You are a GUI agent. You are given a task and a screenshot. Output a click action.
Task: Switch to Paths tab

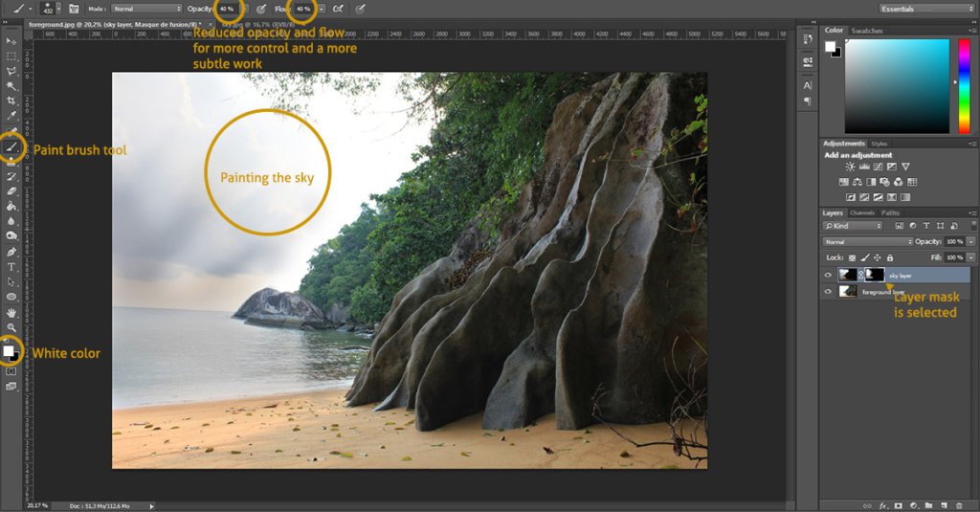[x=891, y=213]
